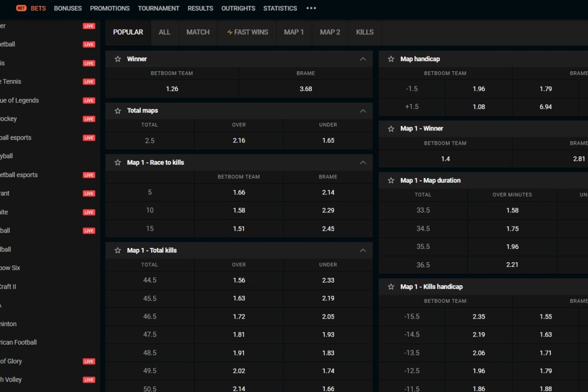Collapse the Map 1 - Race to kills section
This screenshot has height=392, width=588.
click(362, 163)
